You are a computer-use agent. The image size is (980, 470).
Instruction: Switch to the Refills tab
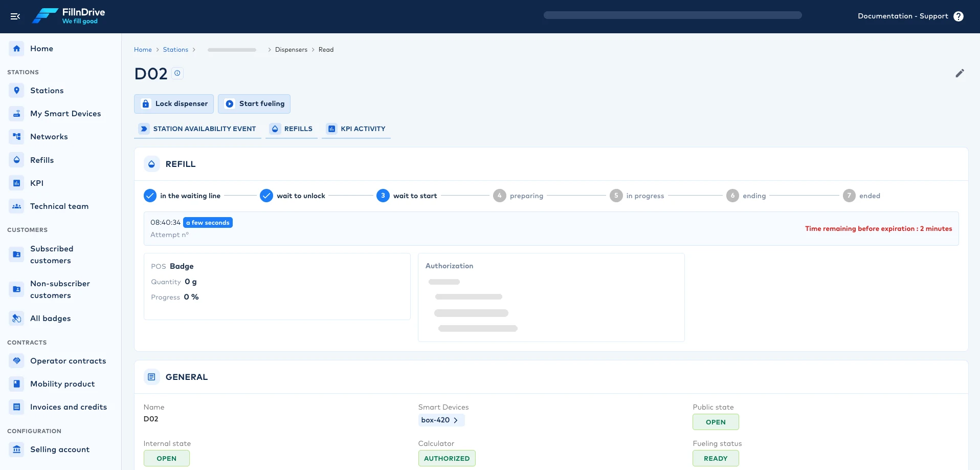pos(292,129)
